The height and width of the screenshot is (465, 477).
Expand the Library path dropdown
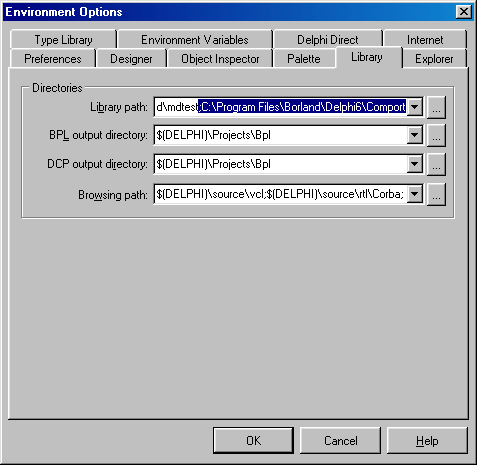click(x=415, y=107)
